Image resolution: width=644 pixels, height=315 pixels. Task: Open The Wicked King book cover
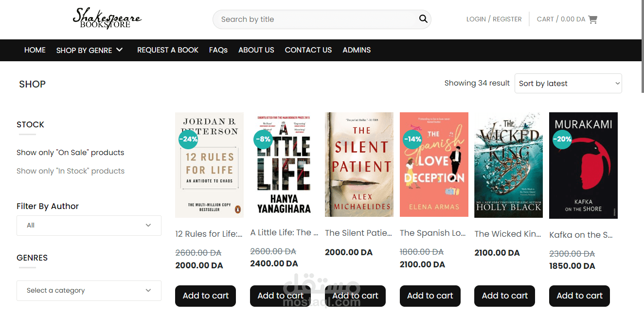[508, 165]
